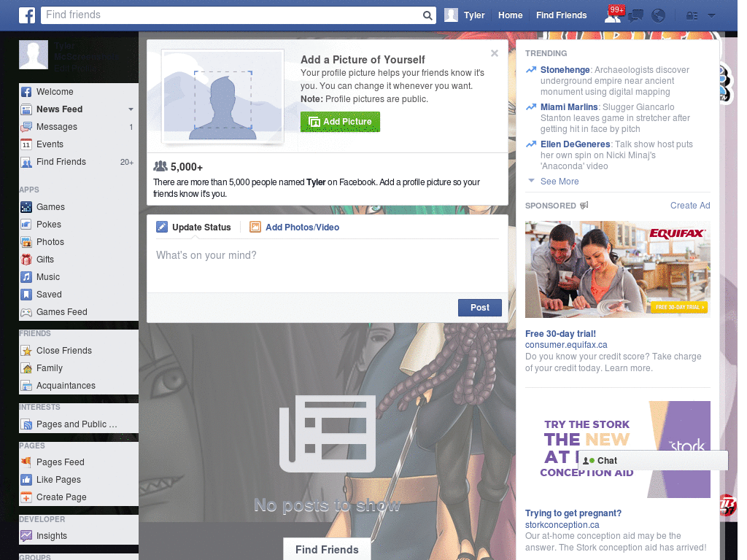747x560 pixels.
Task: Open the Saved bookmark icon
Action: (26, 295)
